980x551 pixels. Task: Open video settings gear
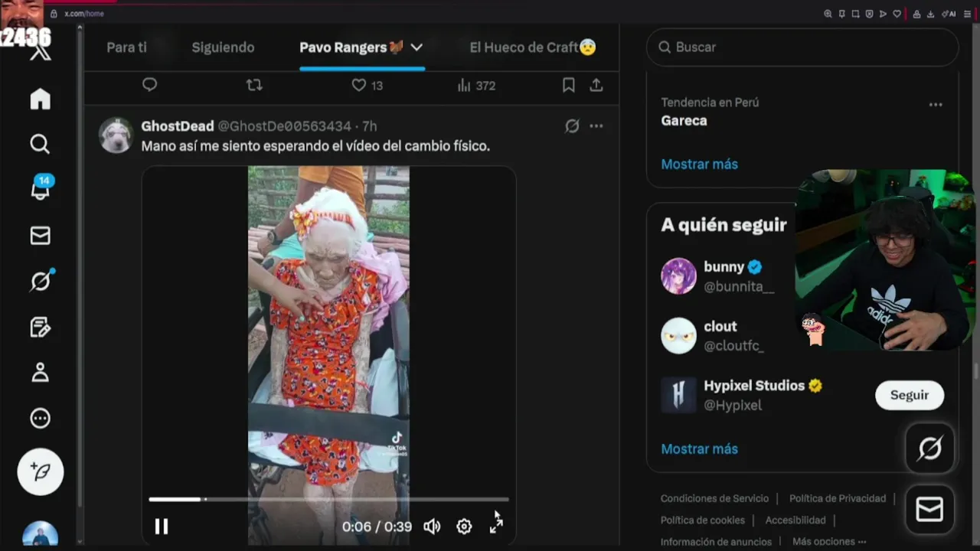(x=464, y=527)
